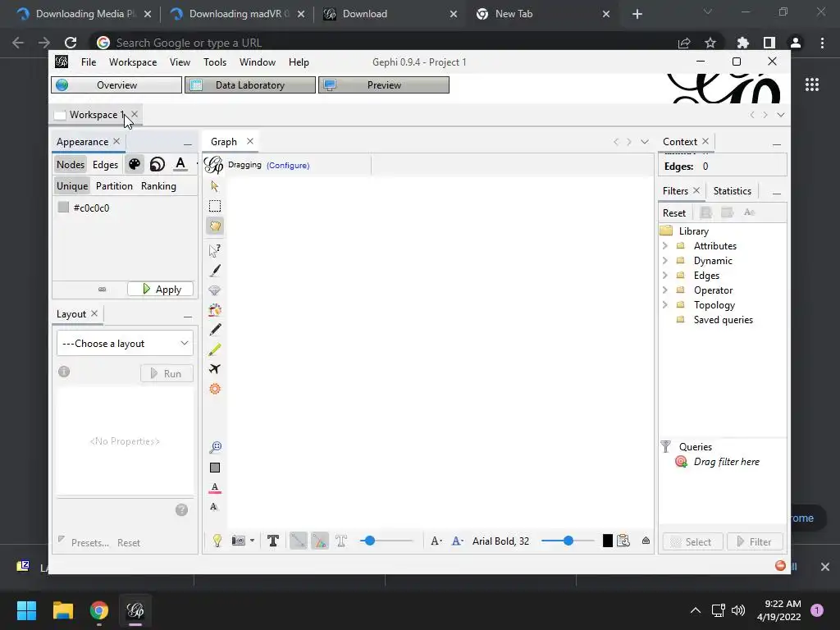
Task: Open the node Size mode icon
Action: click(x=157, y=164)
